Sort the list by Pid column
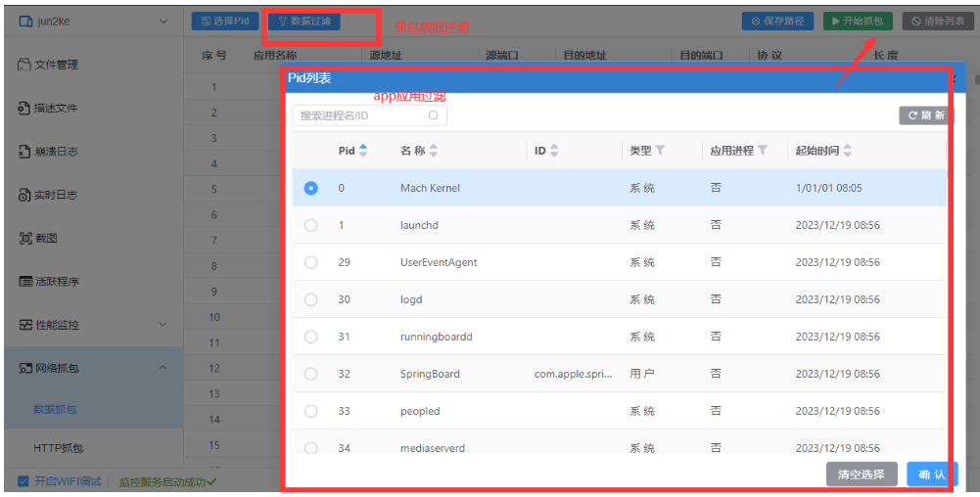This screenshot has width=980, height=497. click(363, 151)
